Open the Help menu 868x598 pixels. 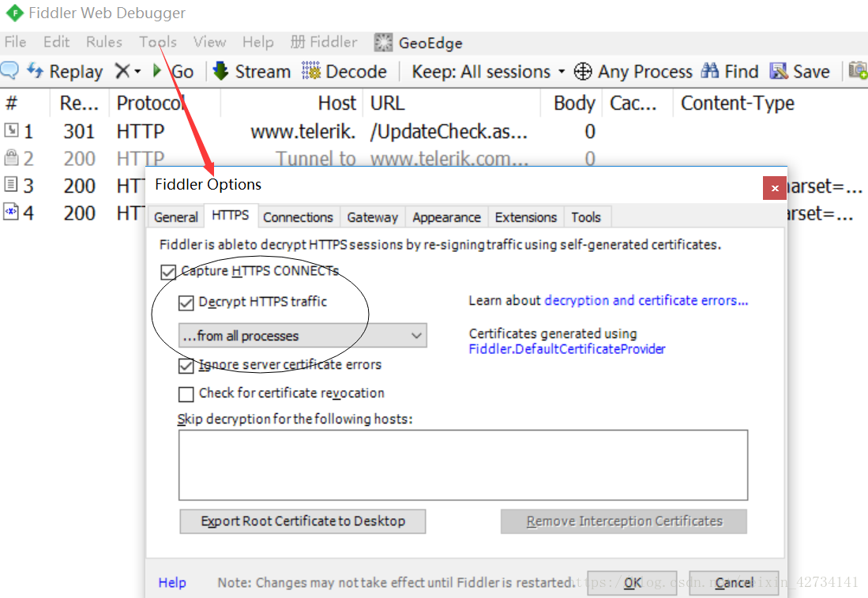[258, 42]
